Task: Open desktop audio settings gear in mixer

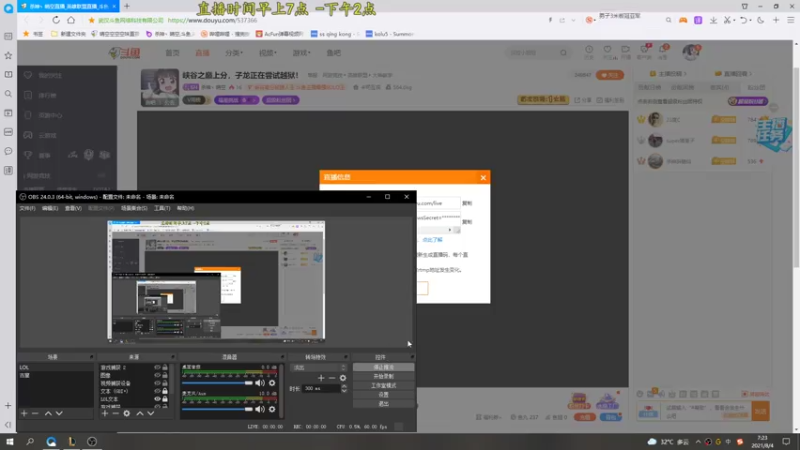Action: point(272,383)
